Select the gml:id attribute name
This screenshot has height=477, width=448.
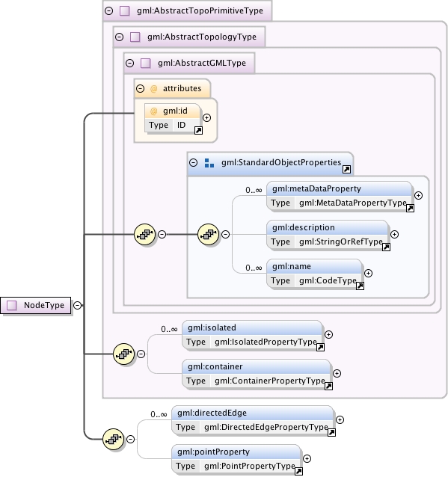(175, 111)
